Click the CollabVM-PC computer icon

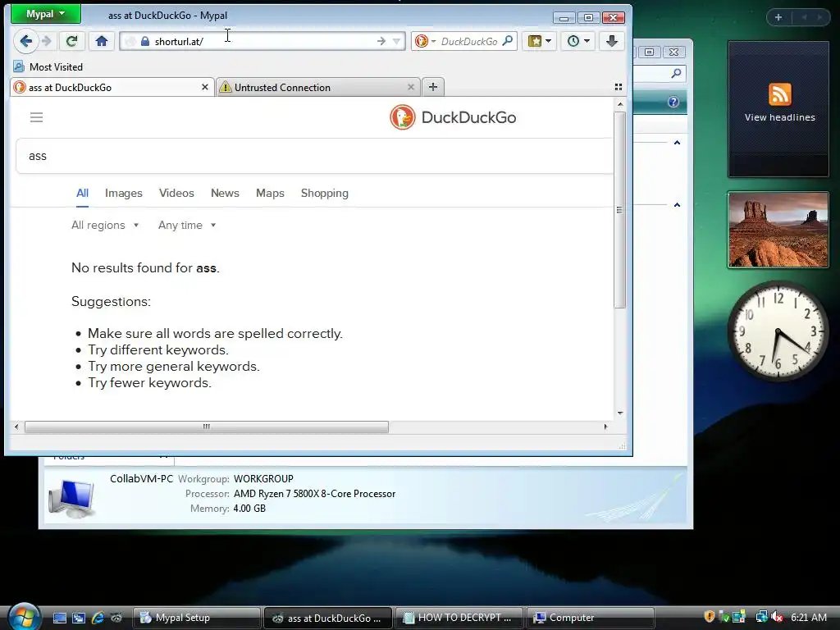(x=72, y=499)
